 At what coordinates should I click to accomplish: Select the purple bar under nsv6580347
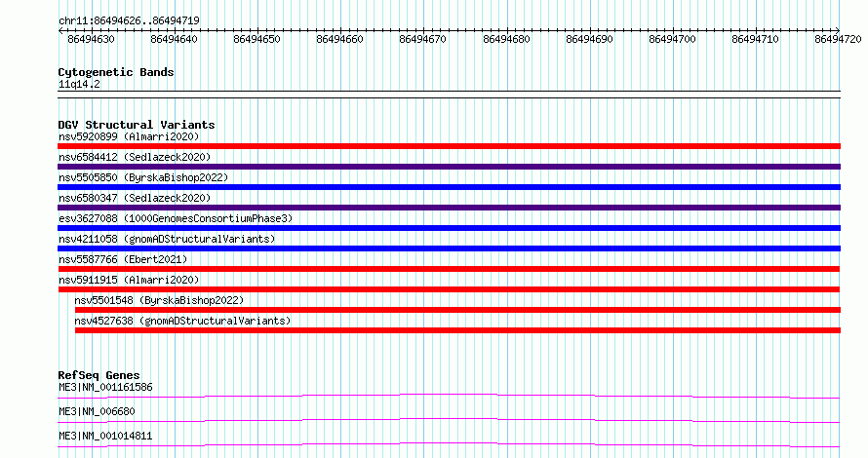[449, 208]
